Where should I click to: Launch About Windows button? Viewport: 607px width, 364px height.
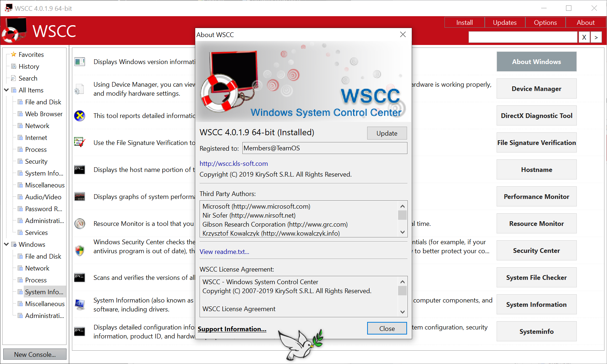(537, 62)
